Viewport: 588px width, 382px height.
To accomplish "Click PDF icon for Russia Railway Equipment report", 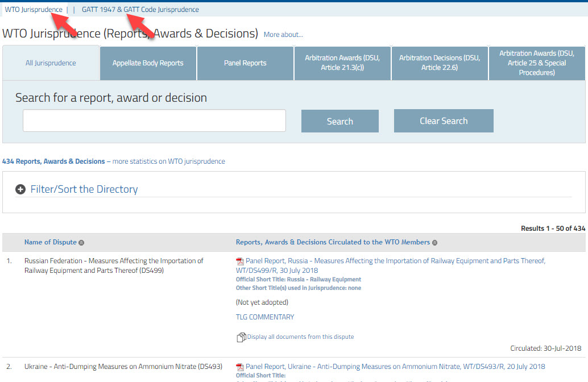I will pyautogui.click(x=240, y=261).
